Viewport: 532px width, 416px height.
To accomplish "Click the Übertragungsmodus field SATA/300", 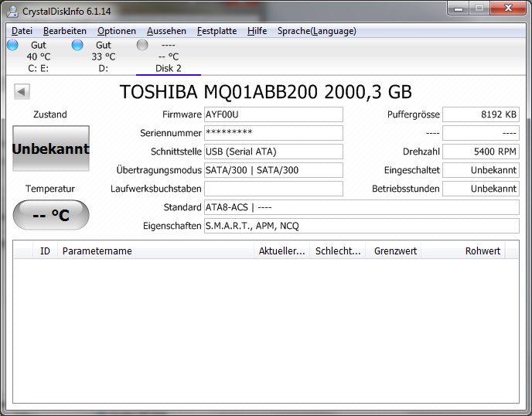I will pos(274,170).
